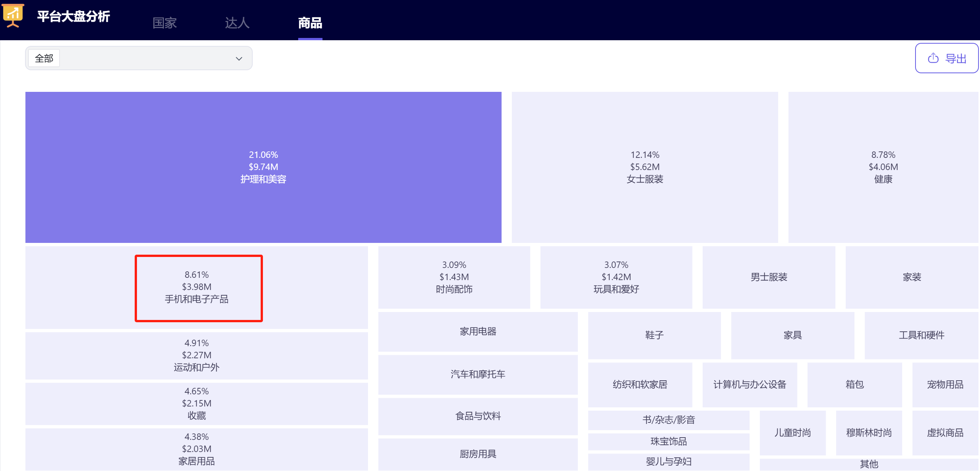Select the 宠物用品 treemap cell

(945, 384)
